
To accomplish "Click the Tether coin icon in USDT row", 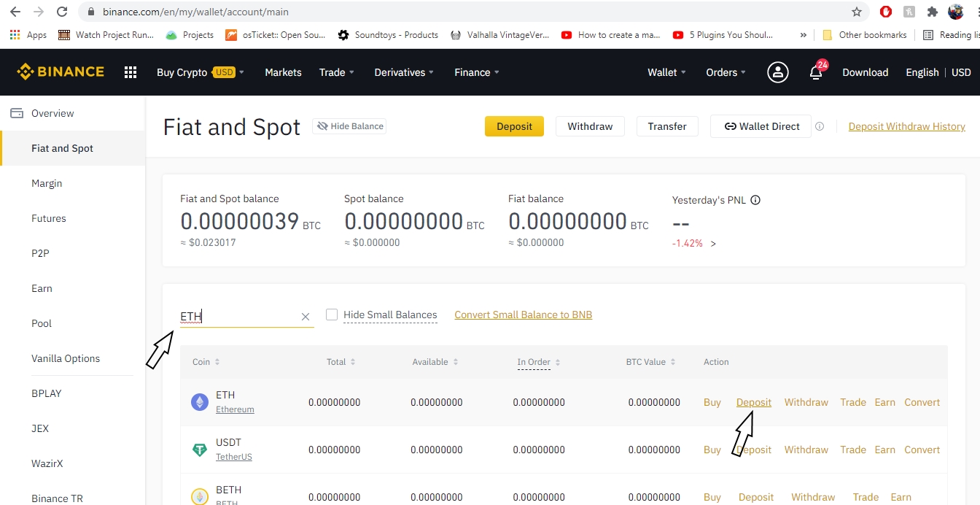I will (x=199, y=450).
